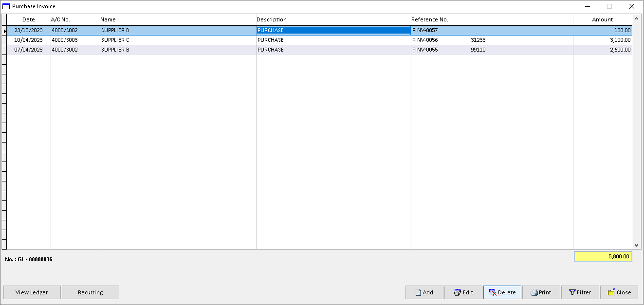Viewport: 644px width, 306px height.
Task: Click the grid scroll down arrow
Action: (636, 245)
